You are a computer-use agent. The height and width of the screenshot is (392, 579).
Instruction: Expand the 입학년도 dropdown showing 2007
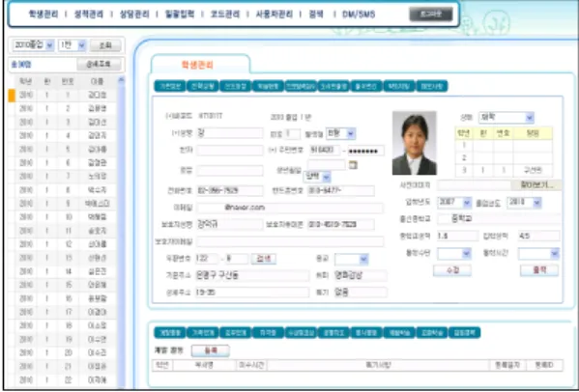(x=454, y=203)
